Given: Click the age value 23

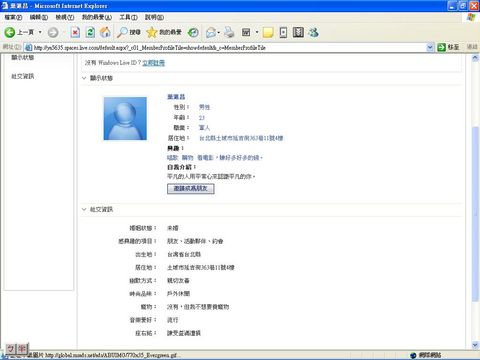Looking at the screenshot, I should [x=202, y=118].
